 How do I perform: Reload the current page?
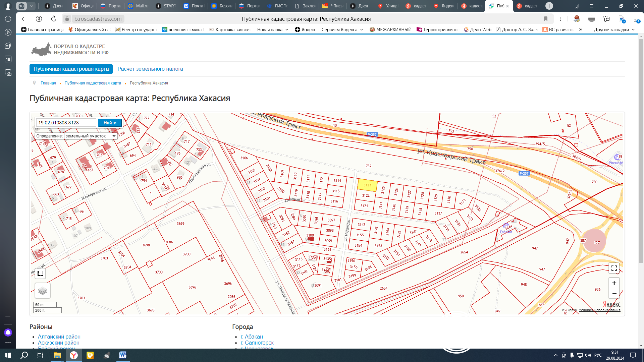click(x=54, y=19)
